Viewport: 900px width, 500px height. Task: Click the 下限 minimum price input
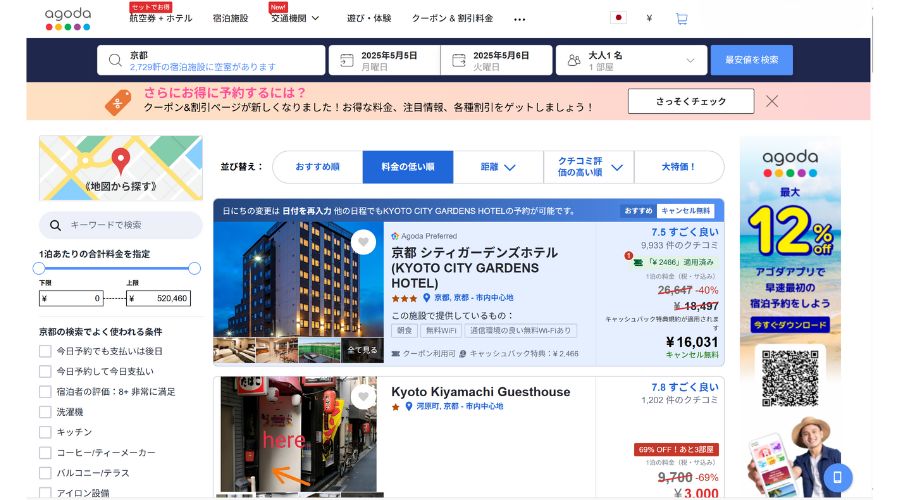point(71,299)
